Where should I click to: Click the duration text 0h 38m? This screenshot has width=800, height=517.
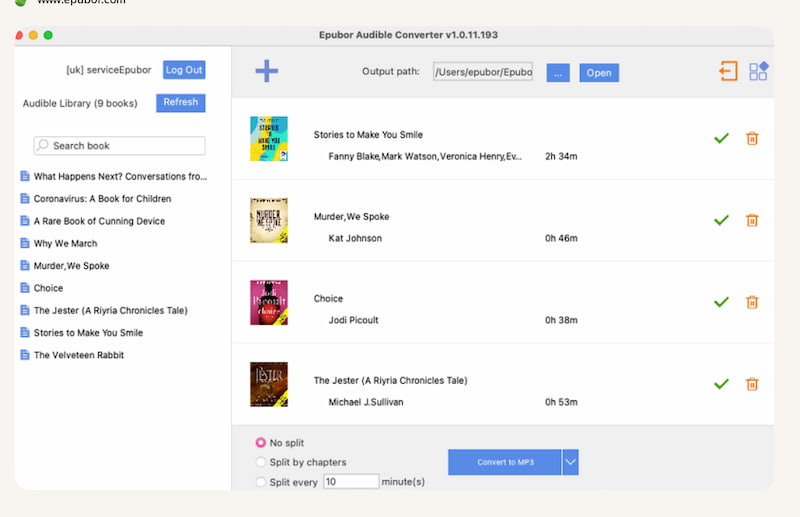[x=561, y=320]
